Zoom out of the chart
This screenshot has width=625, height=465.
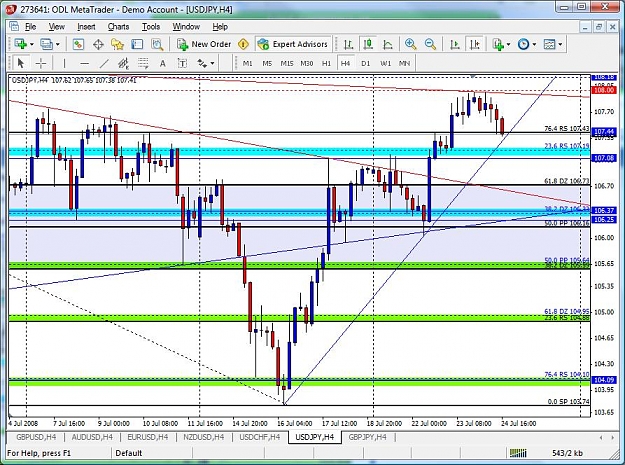pos(430,44)
